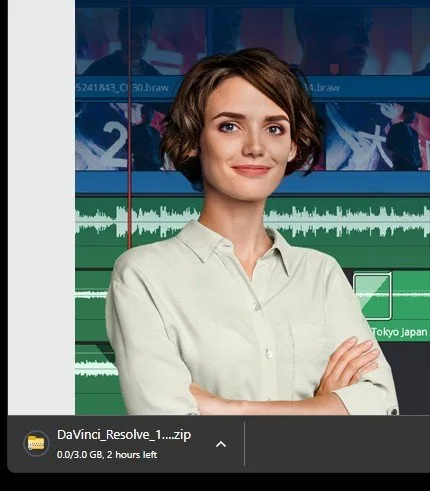Viewport: 430px width, 491px height.
Task: Click the '0.0/3.0 GB, 2 hours left' status
Action: (x=107, y=455)
